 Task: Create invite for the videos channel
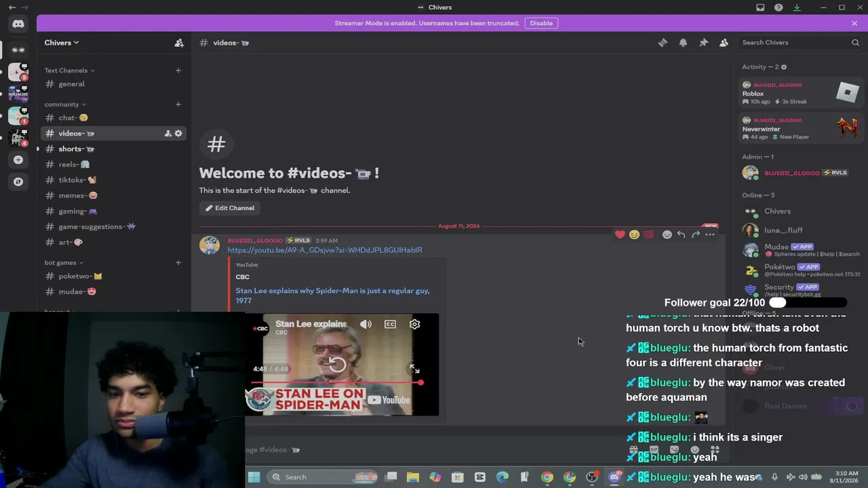(x=167, y=134)
